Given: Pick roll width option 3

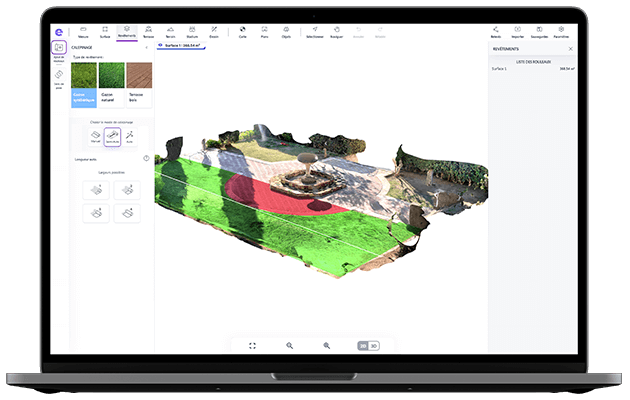Looking at the screenshot, I should click(96, 213).
